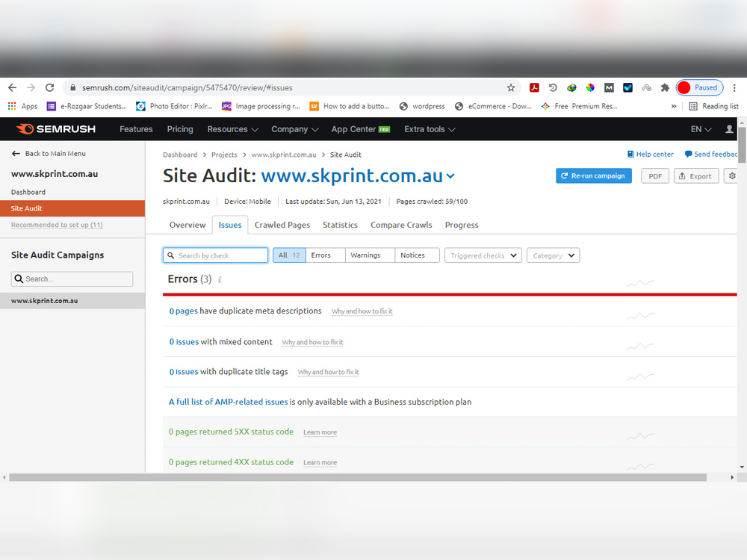Open Recommended to set up (11)
This screenshot has height=560, width=747.
(57, 225)
